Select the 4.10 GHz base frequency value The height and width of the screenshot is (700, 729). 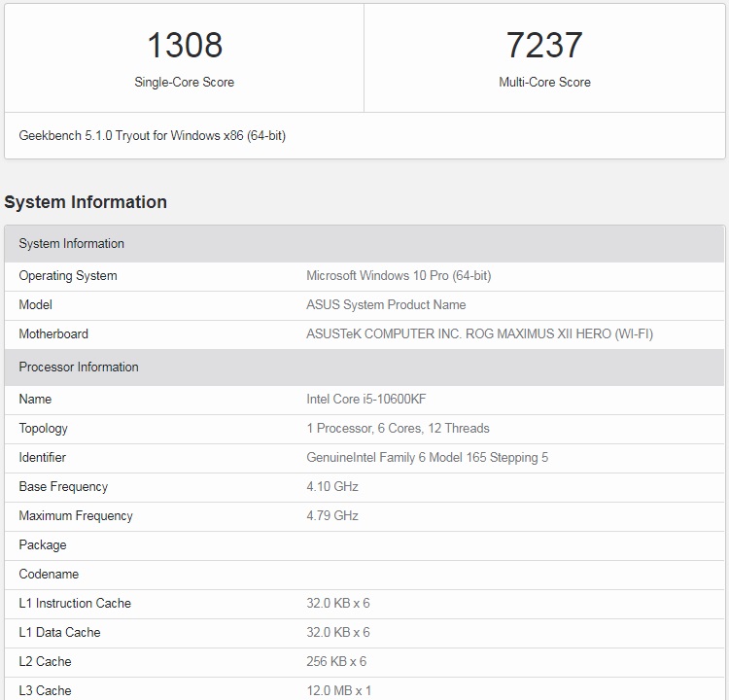pyautogui.click(x=332, y=486)
